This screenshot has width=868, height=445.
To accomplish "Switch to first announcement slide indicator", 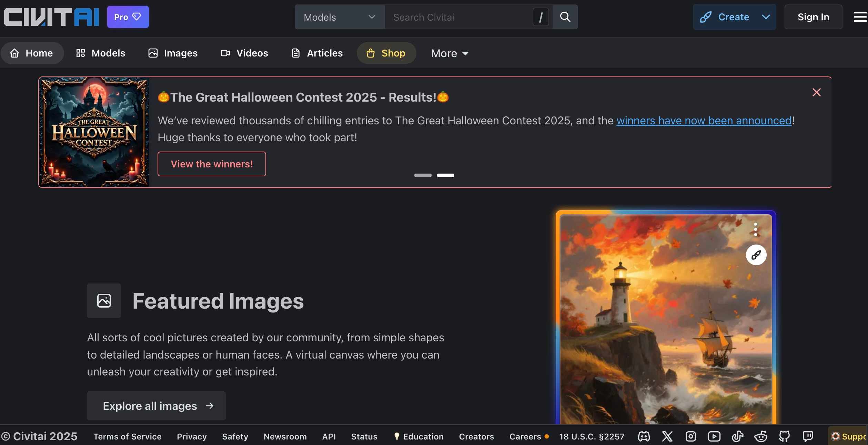I will [423, 175].
